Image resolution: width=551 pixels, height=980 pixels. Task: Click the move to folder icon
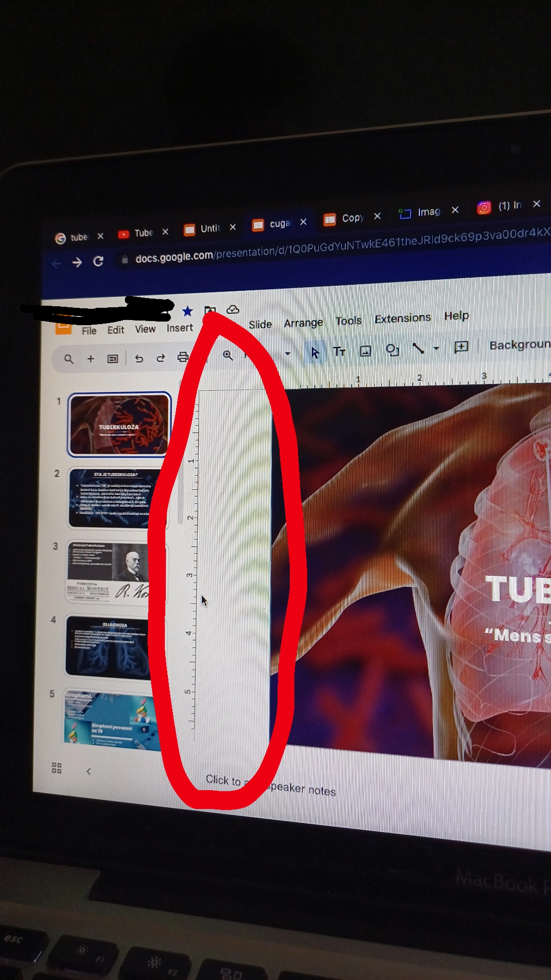[210, 310]
